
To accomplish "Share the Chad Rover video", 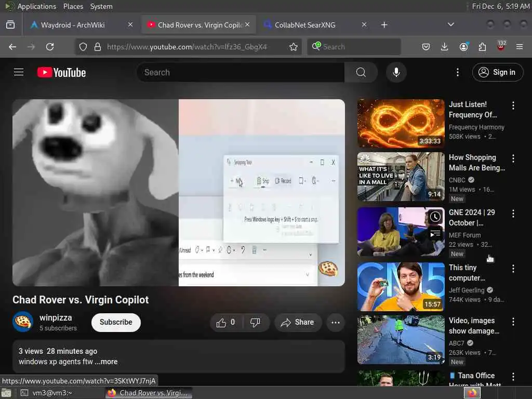I will pos(297,322).
